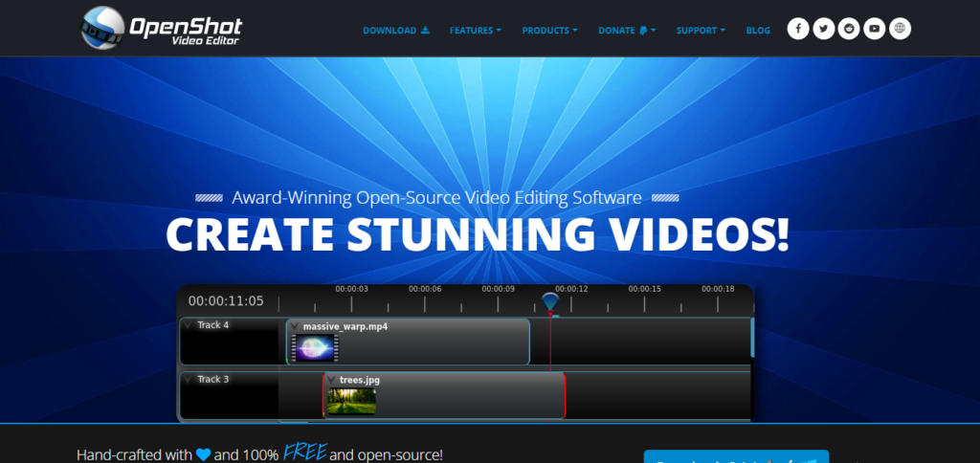Click the blue heart icon
The height and width of the screenshot is (463, 980).
pyautogui.click(x=203, y=455)
